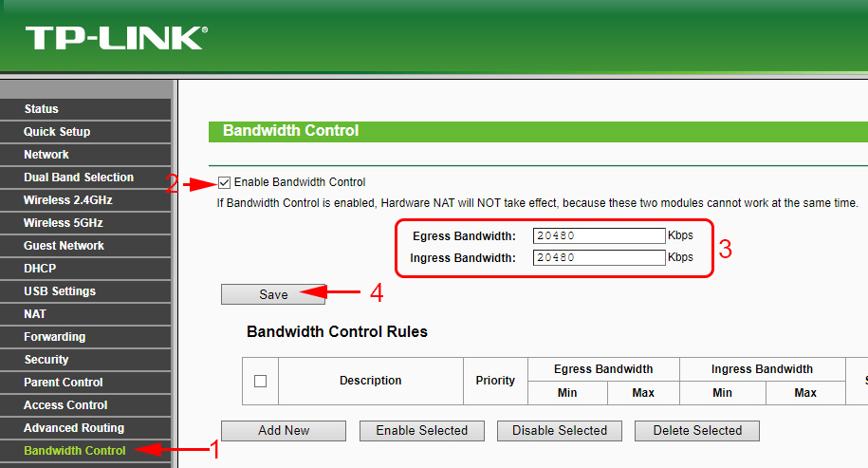Click the Ingress Bandwidth input field
868x468 pixels.
click(599, 257)
